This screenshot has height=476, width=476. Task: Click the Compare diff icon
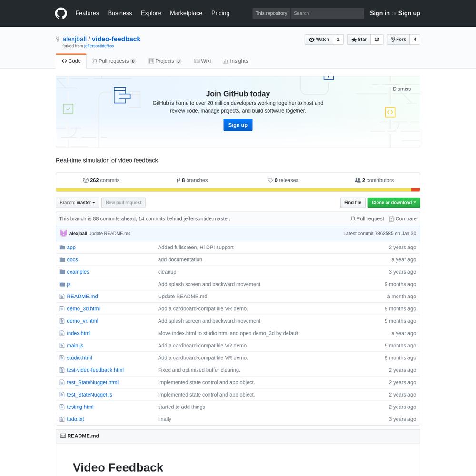[392, 218]
